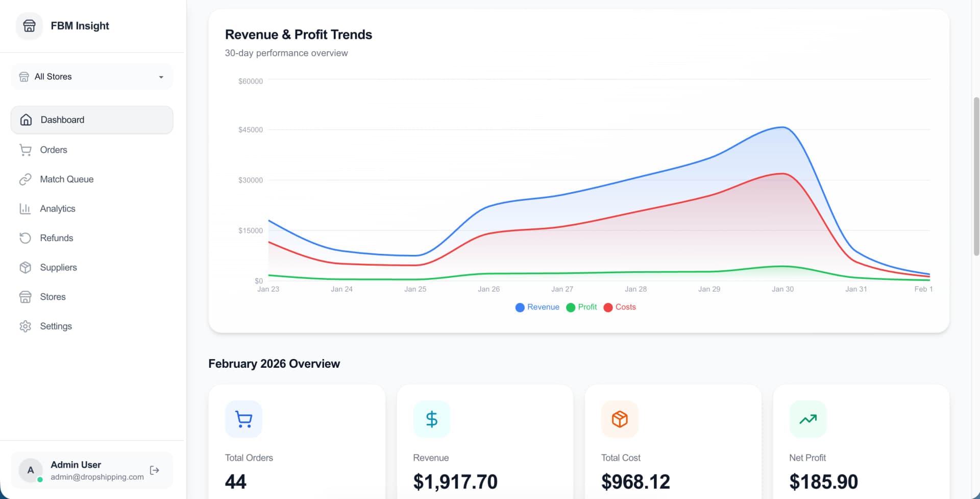
Task: Click the FBM Insight store logo icon
Action: [29, 26]
